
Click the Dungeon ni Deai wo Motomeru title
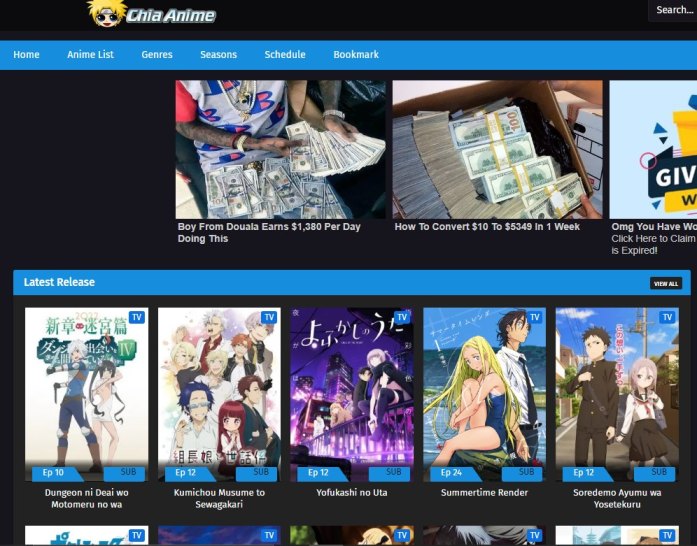pyautogui.click(x=87, y=498)
